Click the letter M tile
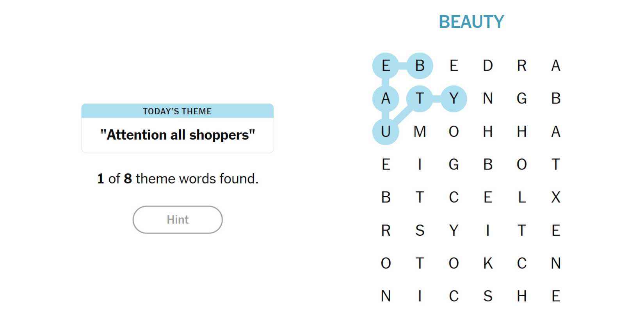 click(x=420, y=132)
